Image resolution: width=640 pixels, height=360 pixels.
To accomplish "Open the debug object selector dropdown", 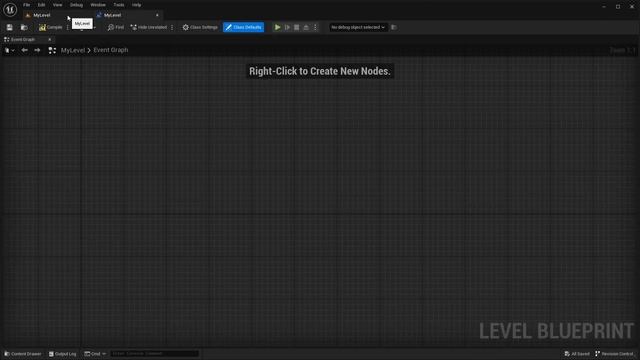I will [x=358, y=27].
